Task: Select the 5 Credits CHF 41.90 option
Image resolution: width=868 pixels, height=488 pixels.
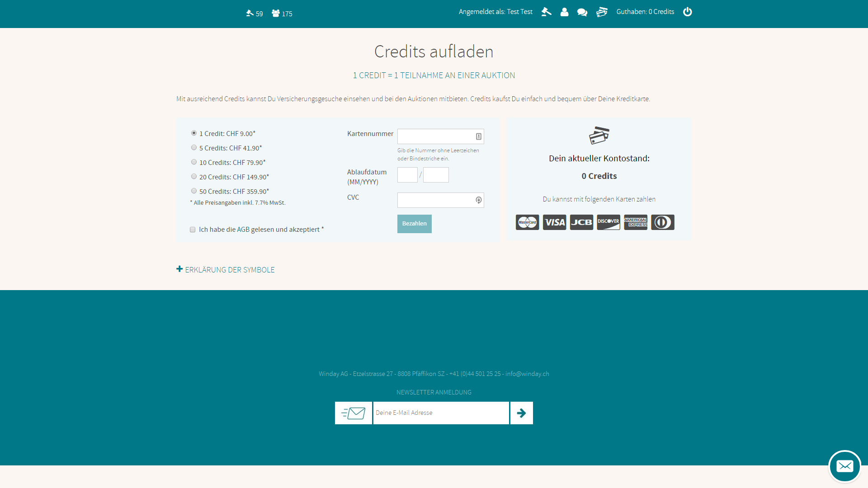Action: point(194,148)
